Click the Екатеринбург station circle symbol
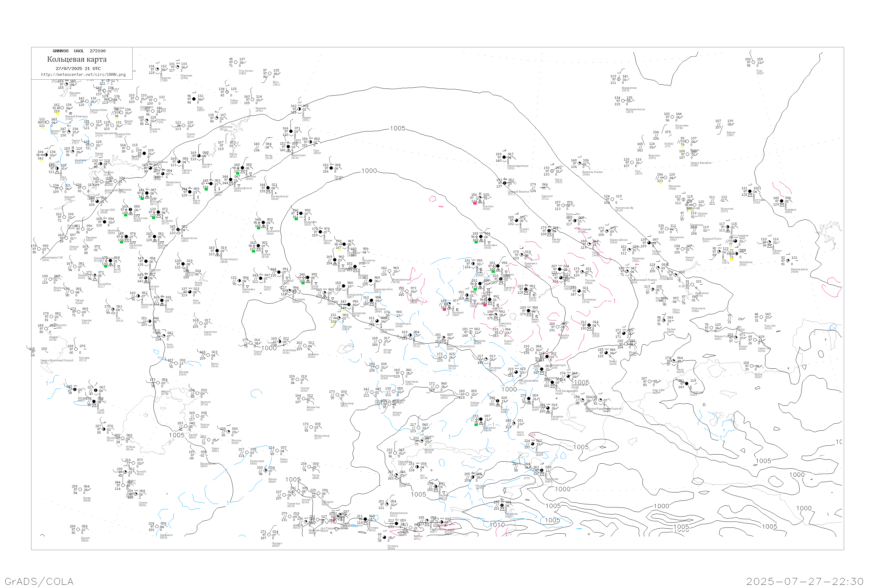Screen dimensions: 882x588 [x=268, y=188]
